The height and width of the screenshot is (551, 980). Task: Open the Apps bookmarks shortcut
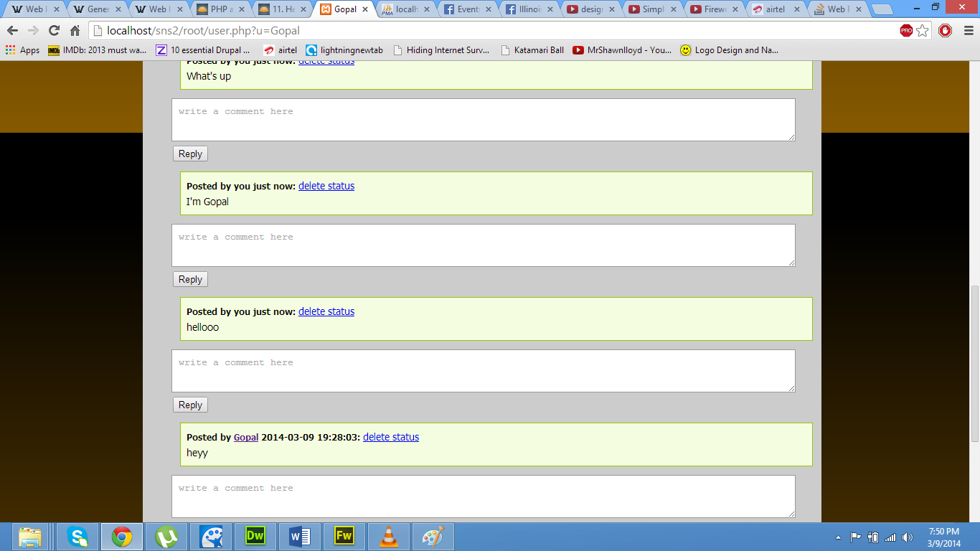[x=22, y=50]
